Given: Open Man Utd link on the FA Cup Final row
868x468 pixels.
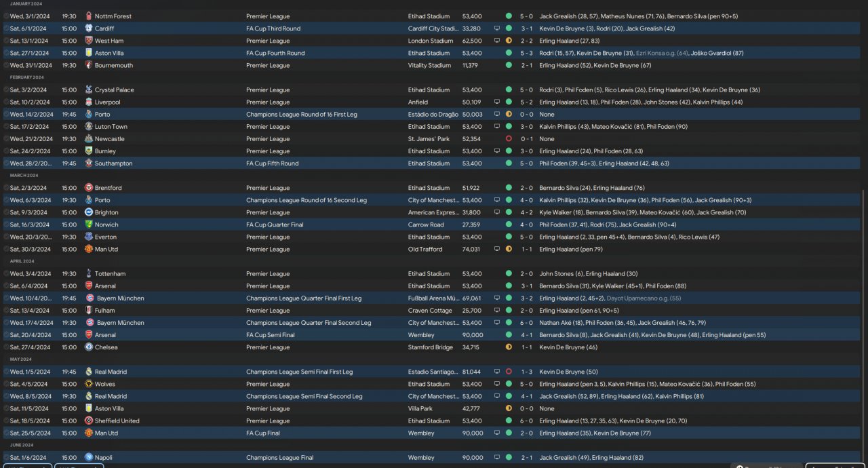Looking at the screenshot, I should (x=106, y=433).
